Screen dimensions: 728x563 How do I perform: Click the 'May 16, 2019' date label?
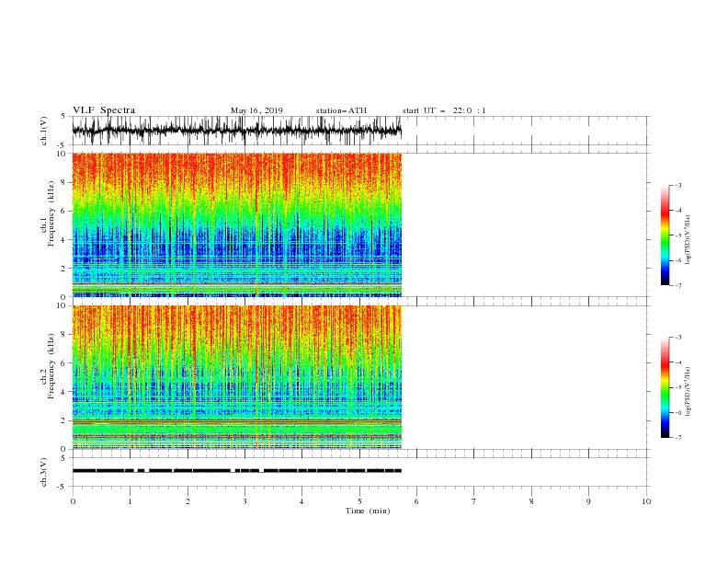click(x=256, y=110)
